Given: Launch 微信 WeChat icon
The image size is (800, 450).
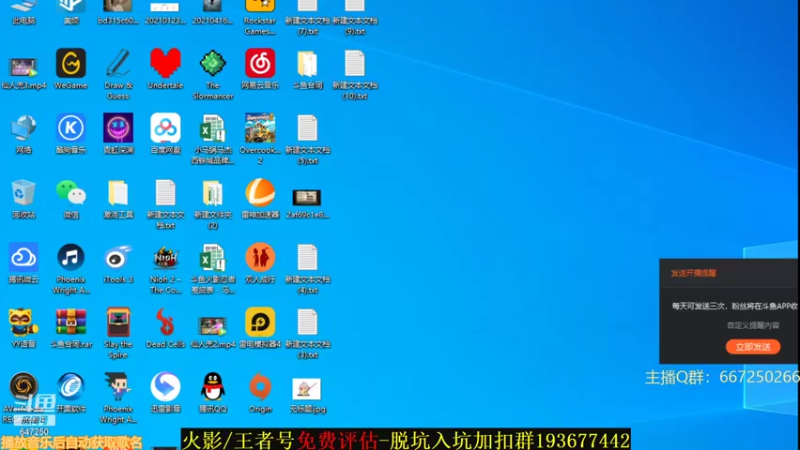Looking at the screenshot, I should (x=71, y=193).
